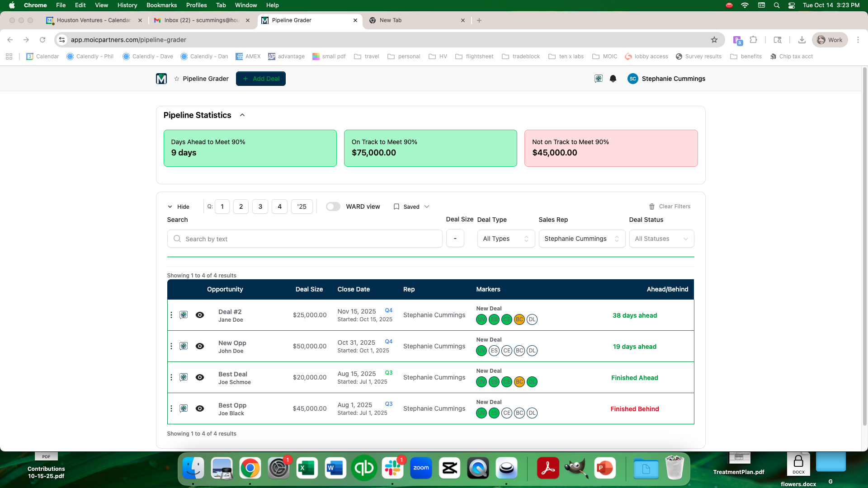Click the Add Deal button
This screenshot has height=488, width=868.
pos(261,79)
